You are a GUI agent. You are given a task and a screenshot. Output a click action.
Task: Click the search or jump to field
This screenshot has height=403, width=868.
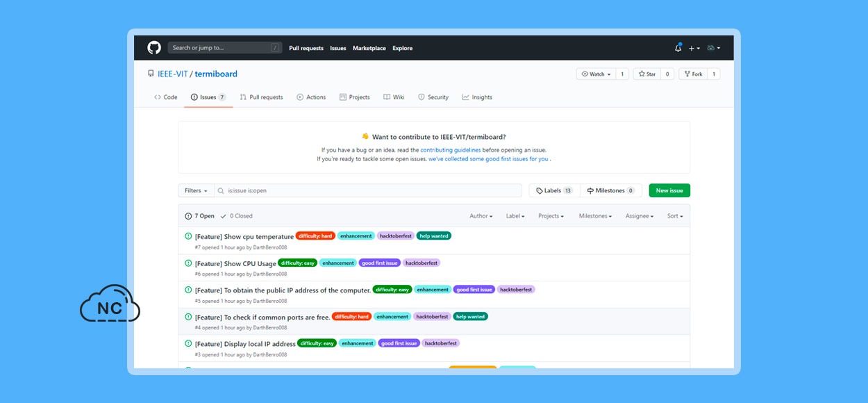224,48
